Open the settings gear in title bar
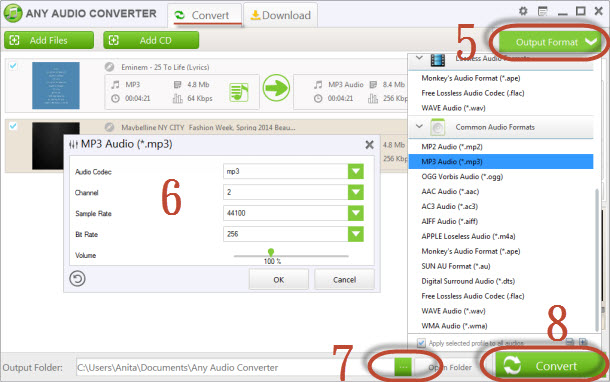The width and height of the screenshot is (610, 382). click(523, 11)
